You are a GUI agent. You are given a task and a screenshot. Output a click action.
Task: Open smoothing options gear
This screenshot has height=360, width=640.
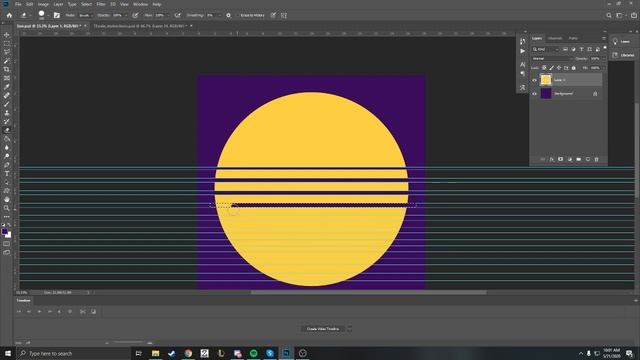pyautogui.click(x=229, y=15)
